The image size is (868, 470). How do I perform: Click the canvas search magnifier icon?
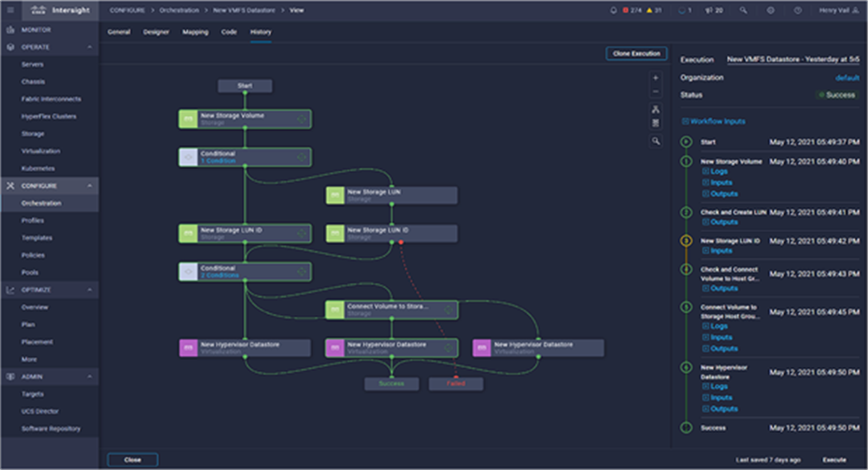click(655, 141)
